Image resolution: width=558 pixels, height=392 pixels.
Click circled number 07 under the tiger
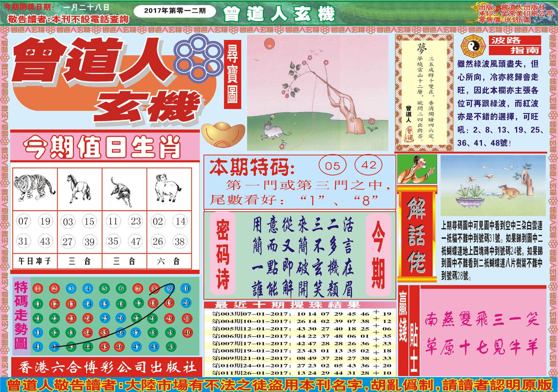23,221
